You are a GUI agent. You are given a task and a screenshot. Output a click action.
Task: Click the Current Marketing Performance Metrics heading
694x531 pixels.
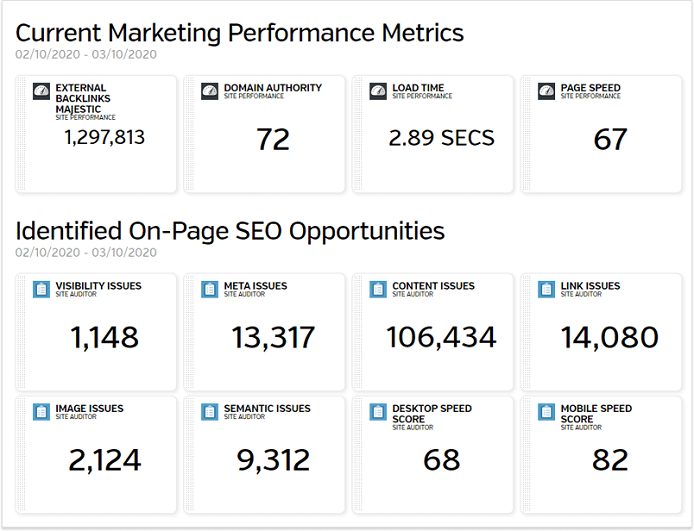(x=240, y=33)
